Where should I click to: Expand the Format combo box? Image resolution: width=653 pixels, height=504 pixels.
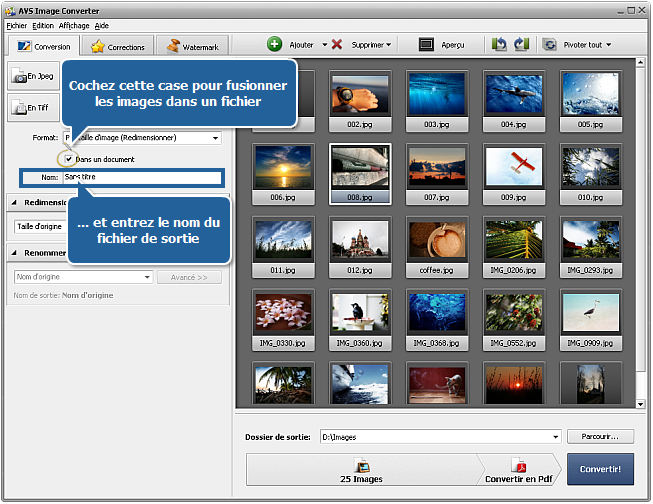(x=215, y=138)
